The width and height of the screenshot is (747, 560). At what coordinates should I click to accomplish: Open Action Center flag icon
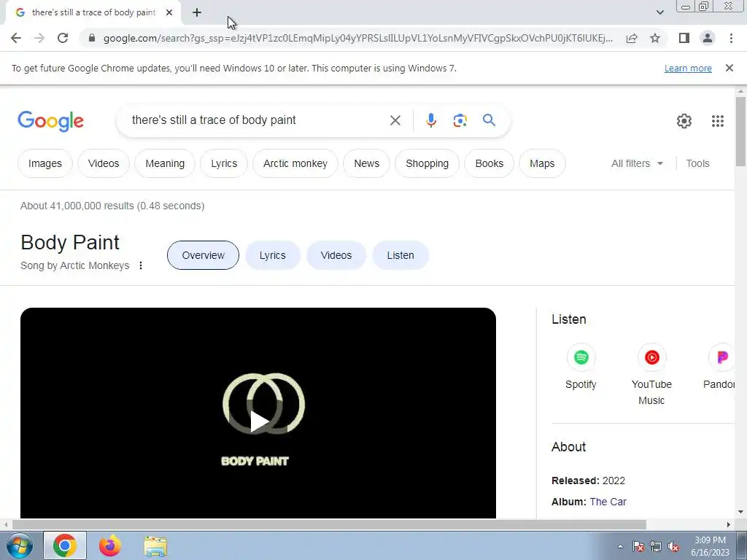pyautogui.click(x=638, y=546)
